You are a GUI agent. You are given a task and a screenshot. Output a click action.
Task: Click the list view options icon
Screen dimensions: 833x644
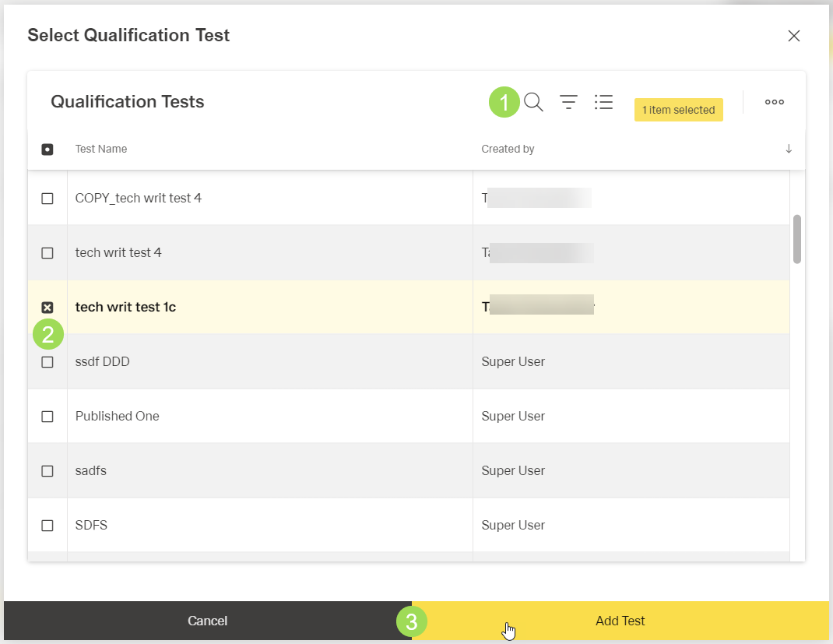[x=603, y=102]
